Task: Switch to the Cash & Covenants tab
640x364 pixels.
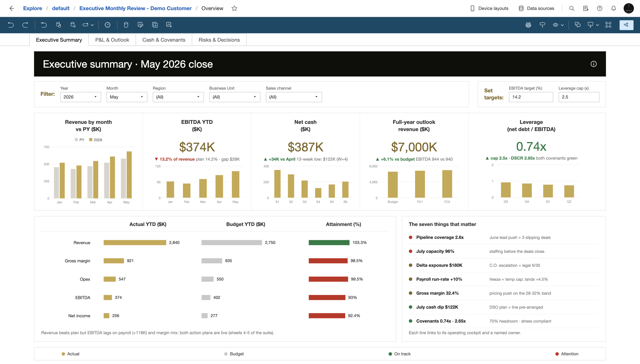Action: click(x=164, y=40)
